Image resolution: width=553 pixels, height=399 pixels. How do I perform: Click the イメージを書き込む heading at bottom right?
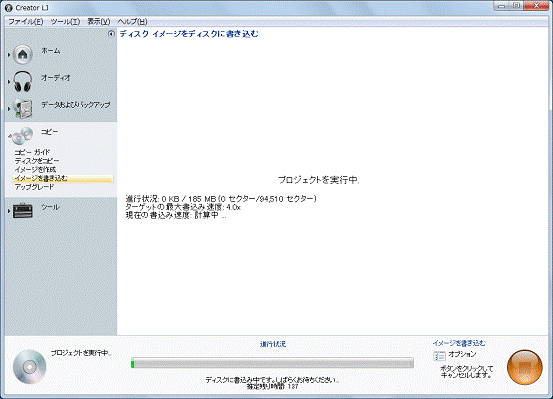pyautogui.click(x=459, y=343)
